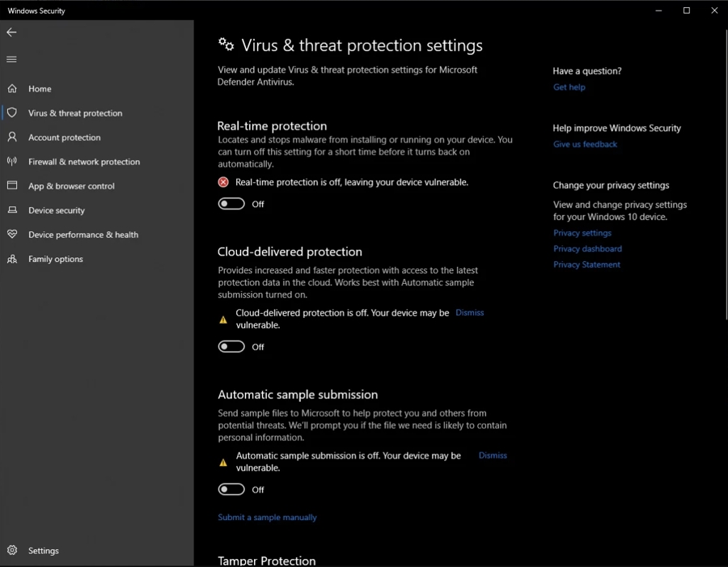This screenshot has width=728, height=567.
Task: Click the Home house icon
Action: 12,89
